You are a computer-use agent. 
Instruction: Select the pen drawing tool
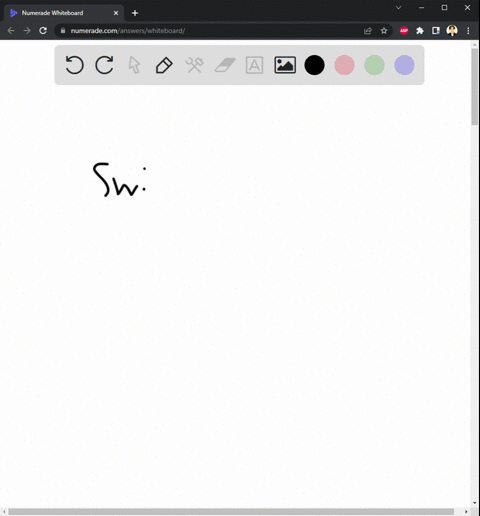[x=164, y=65]
